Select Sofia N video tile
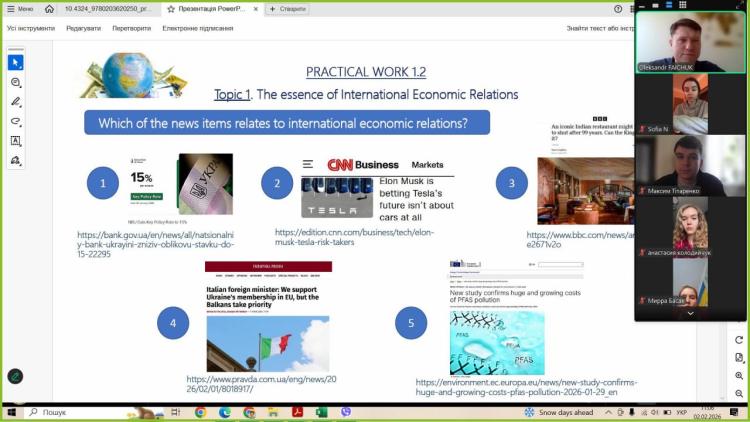Image resolution: width=750 pixels, height=422 pixels. pyautogui.click(x=690, y=104)
